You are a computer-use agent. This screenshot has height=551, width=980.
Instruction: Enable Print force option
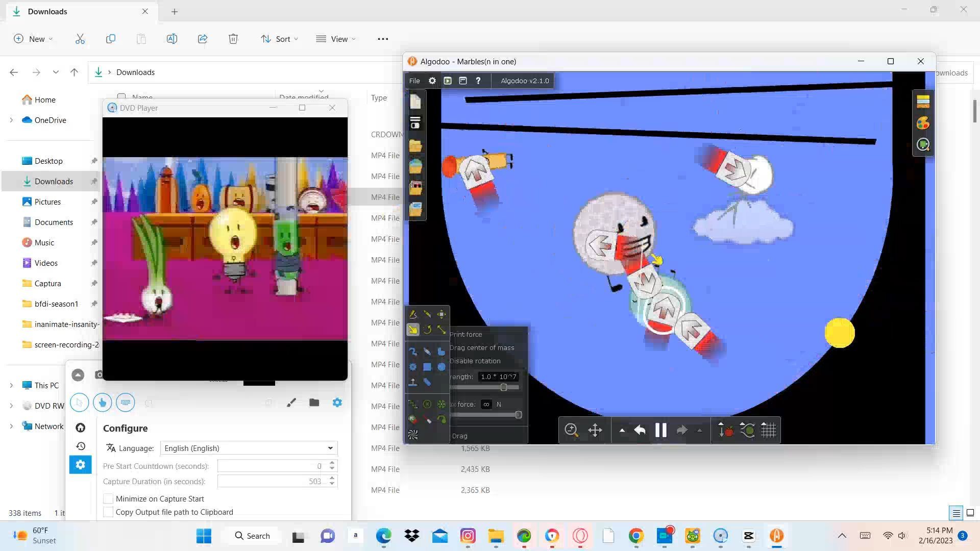(x=465, y=334)
